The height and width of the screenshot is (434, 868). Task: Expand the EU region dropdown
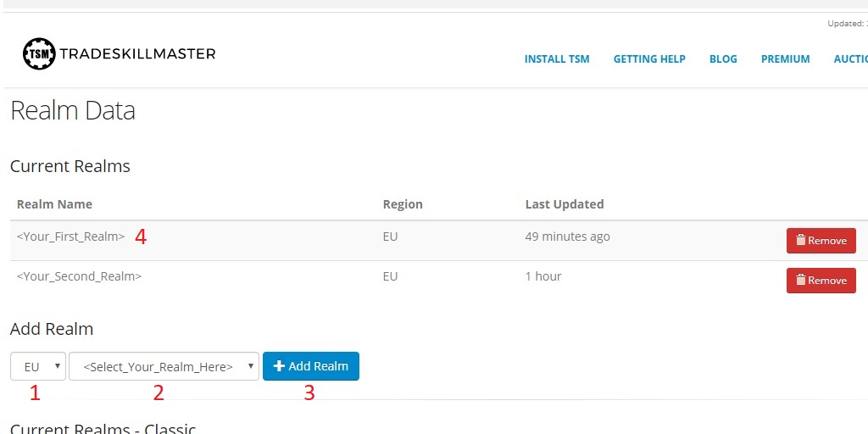pos(38,366)
